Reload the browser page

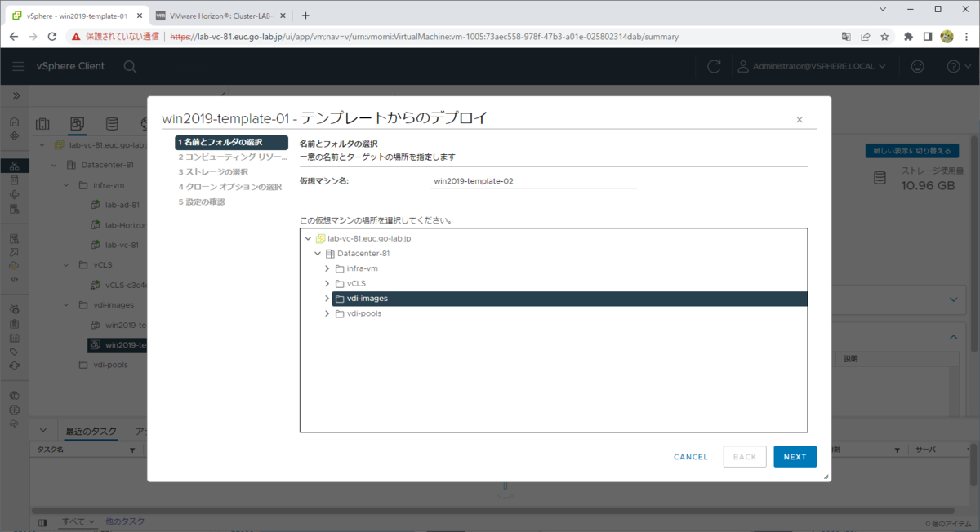click(x=52, y=37)
